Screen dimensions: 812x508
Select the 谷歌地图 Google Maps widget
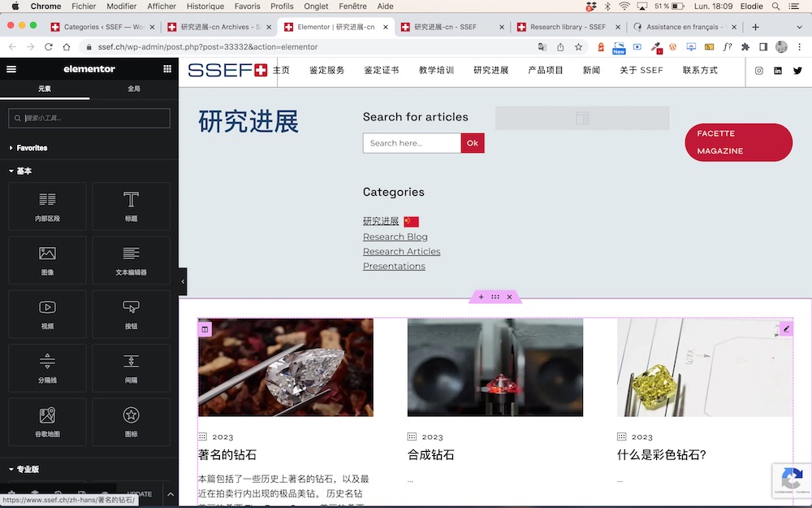pyautogui.click(x=48, y=422)
